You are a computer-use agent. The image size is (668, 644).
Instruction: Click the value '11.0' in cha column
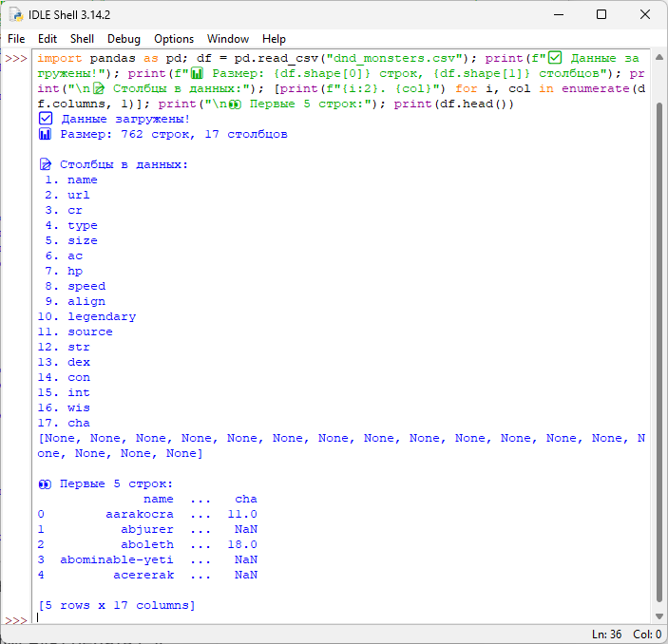pos(242,514)
